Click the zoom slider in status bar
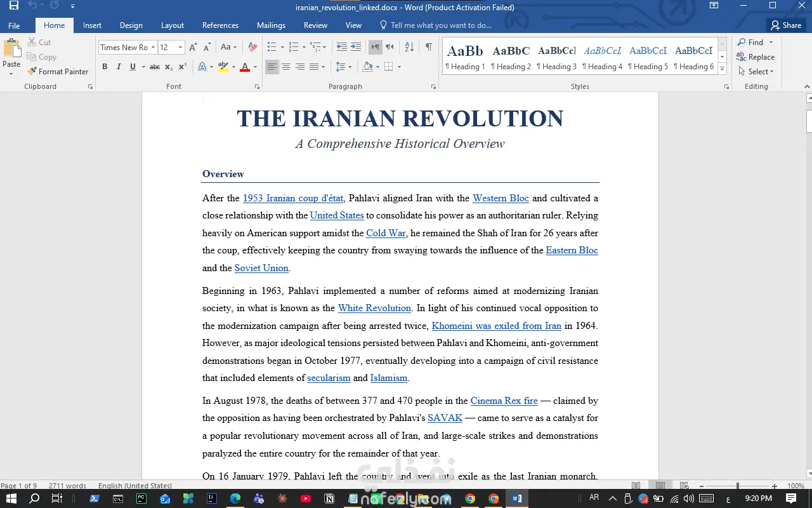Image resolution: width=812 pixels, height=508 pixels. (x=737, y=486)
